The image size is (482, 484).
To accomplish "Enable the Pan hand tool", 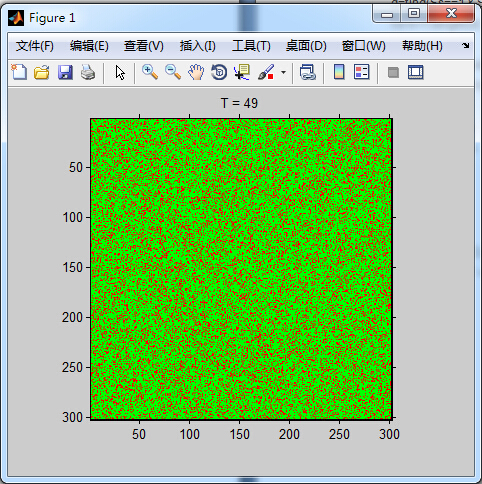I will 196,72.
